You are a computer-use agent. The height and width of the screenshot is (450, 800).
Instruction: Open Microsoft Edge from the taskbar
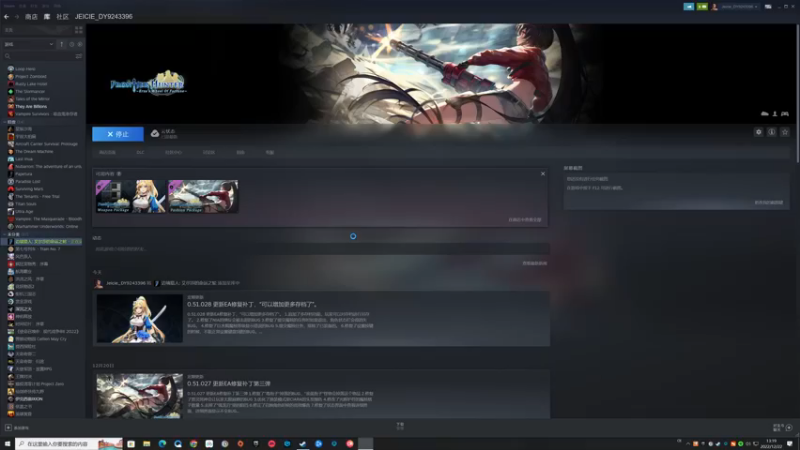click(162, 444)
